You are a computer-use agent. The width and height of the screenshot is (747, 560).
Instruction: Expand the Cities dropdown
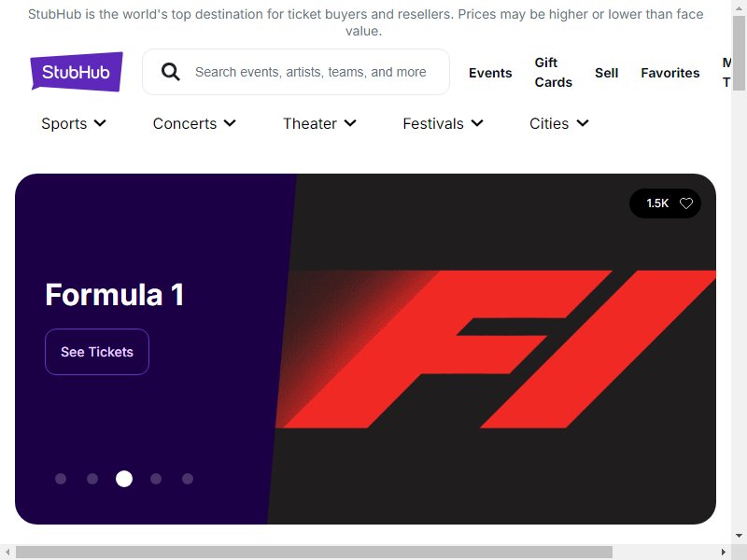coord(559,123)
